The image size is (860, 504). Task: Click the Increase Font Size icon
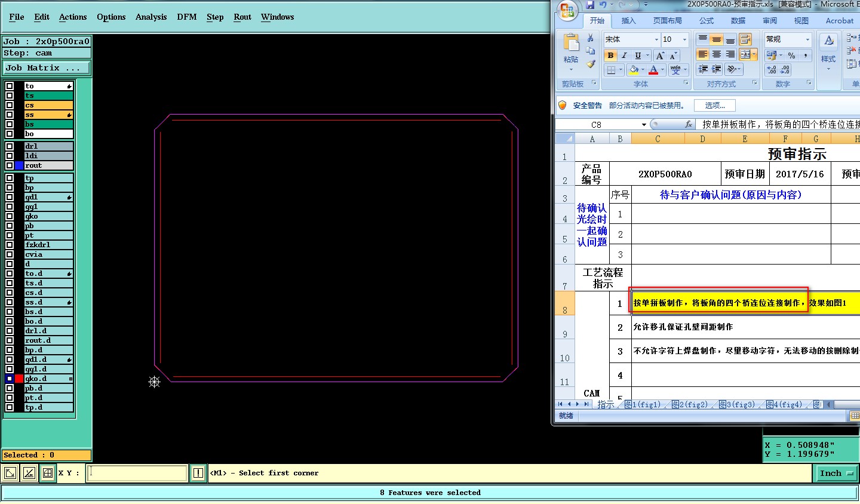(661, 56)
